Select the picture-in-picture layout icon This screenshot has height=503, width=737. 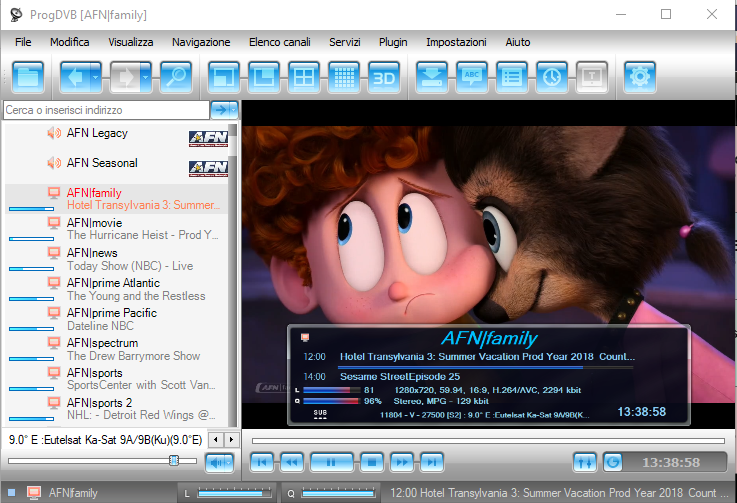pos(263,77)
